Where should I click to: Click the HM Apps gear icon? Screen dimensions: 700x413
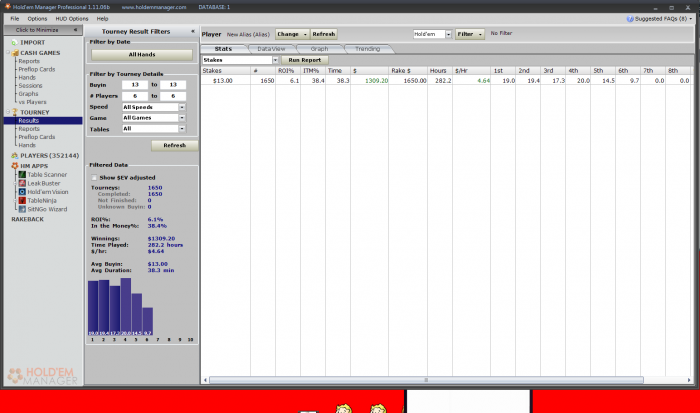pos(15,166)
